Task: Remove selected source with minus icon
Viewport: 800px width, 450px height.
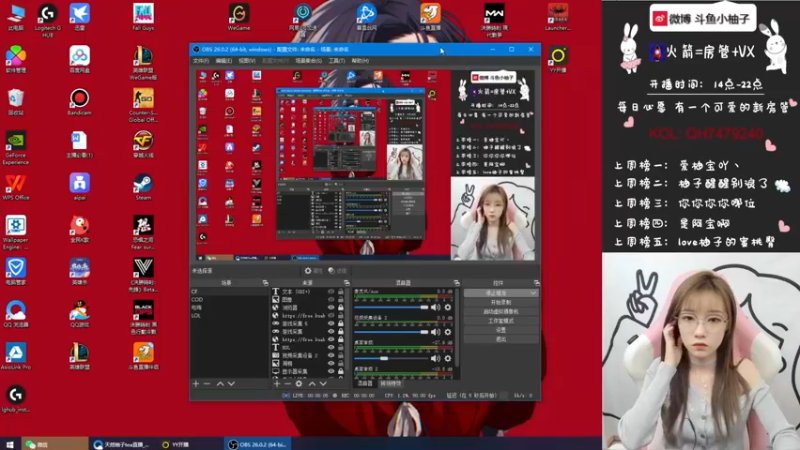Action: click(287, 383)
